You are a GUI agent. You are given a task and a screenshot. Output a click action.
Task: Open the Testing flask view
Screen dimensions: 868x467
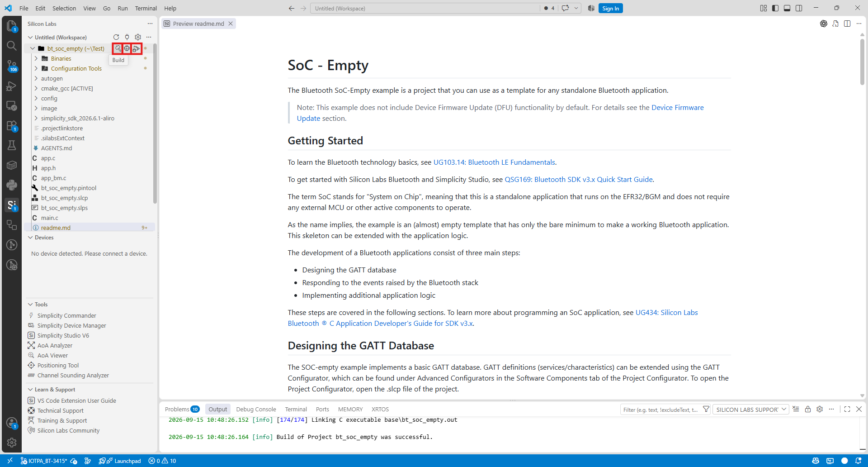(12, 145)
